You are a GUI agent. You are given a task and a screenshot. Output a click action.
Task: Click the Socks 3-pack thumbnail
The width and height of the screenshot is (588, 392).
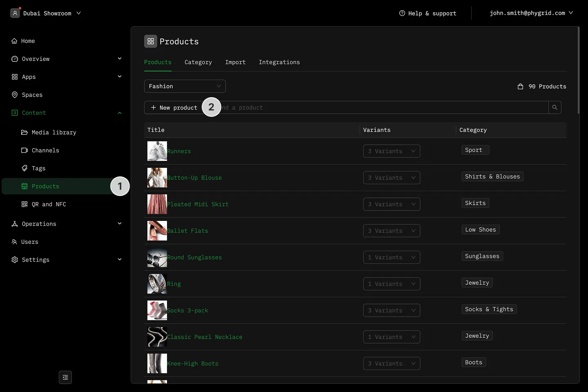pos(157,310)
